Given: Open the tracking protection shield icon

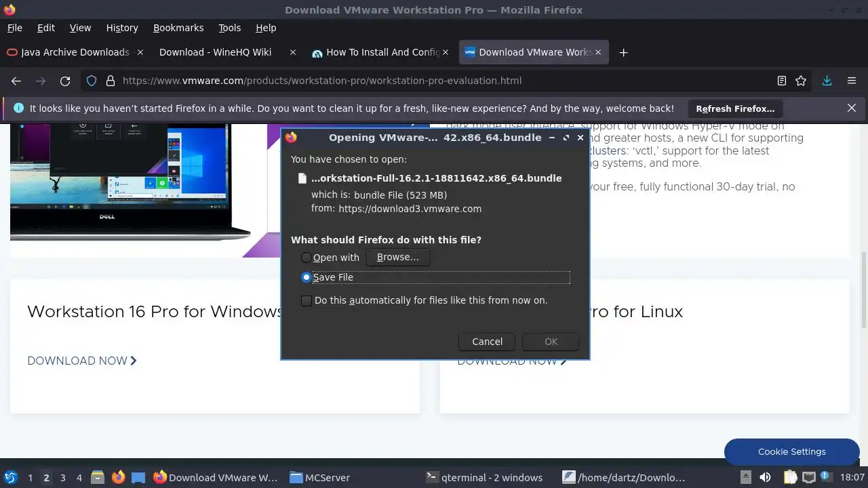Looking at the screenshot, I should pos(92,81).
